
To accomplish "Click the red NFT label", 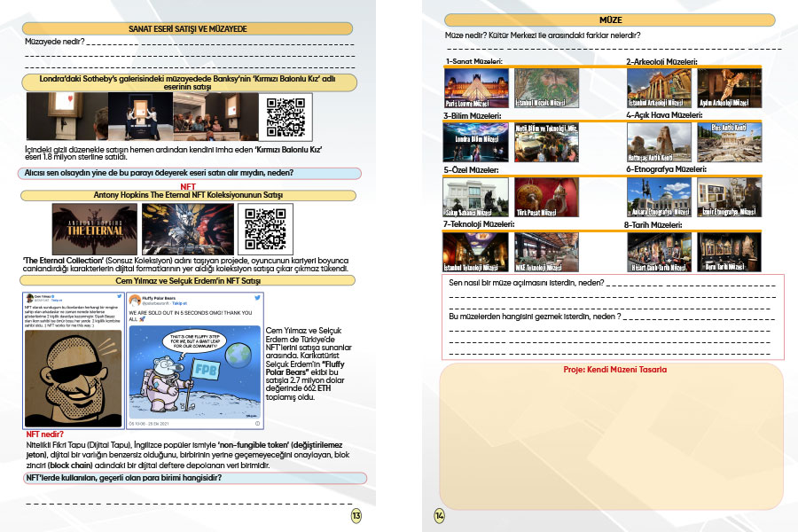I will coord(188,187).
